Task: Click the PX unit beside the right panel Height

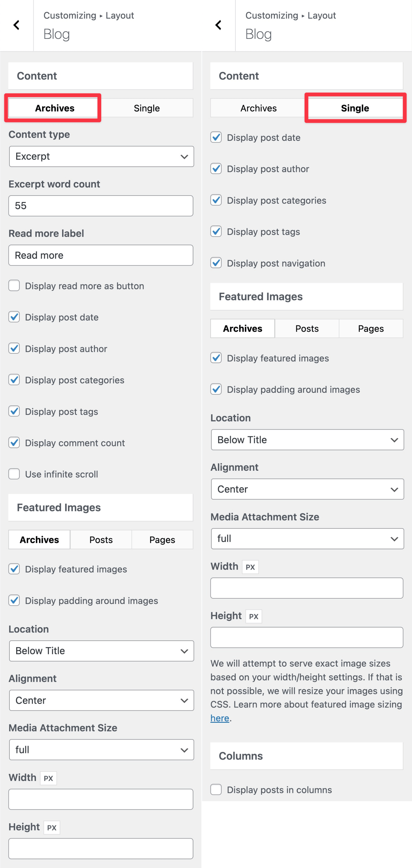Action: point(254,617)
